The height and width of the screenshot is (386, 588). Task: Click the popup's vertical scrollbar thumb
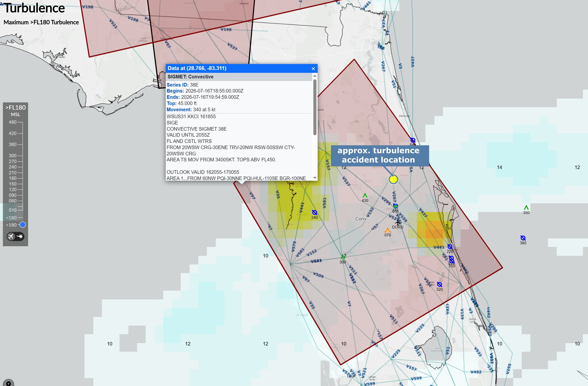[x=315, y=107]
